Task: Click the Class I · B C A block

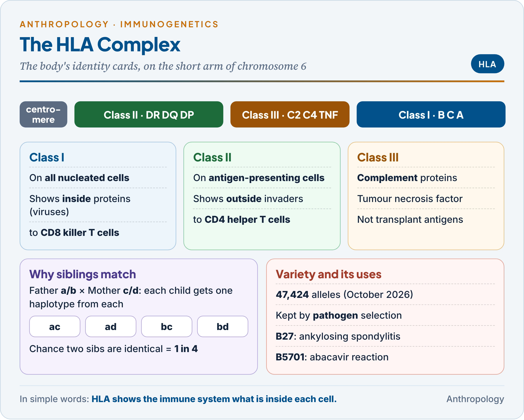Action: pos(431,114)
